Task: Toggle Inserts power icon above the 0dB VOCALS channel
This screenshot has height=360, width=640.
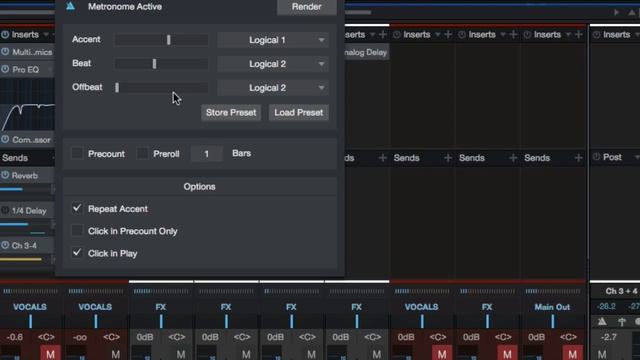Action: [396, 35]
